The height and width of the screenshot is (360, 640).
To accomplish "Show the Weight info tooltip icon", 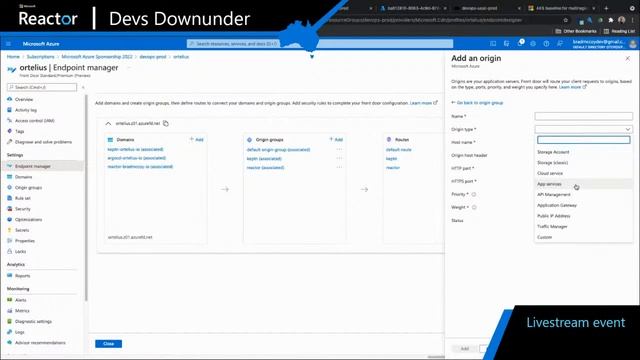I will [474, 207].
